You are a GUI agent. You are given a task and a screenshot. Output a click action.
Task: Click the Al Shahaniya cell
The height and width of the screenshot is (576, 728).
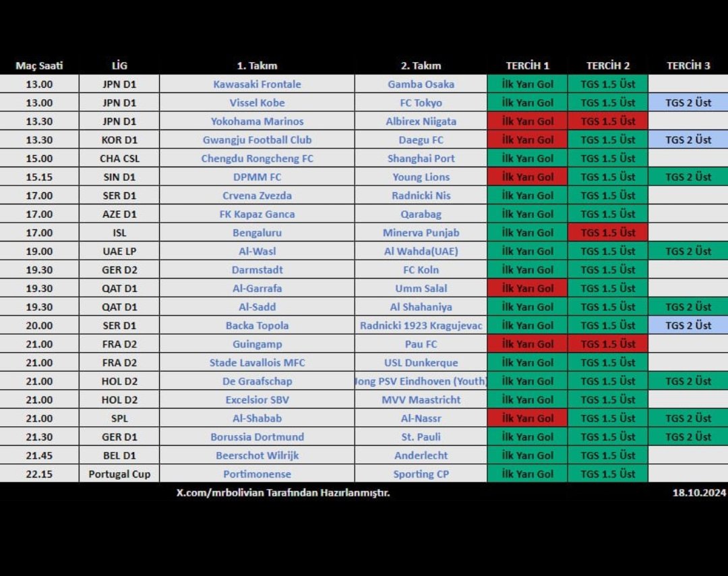pos(421,307)
